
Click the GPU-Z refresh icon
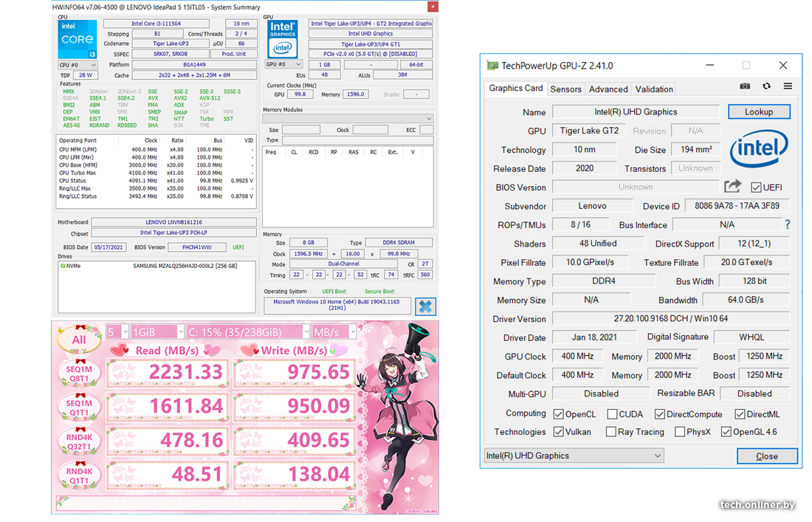pyautogui.click(x=766, y=86)
